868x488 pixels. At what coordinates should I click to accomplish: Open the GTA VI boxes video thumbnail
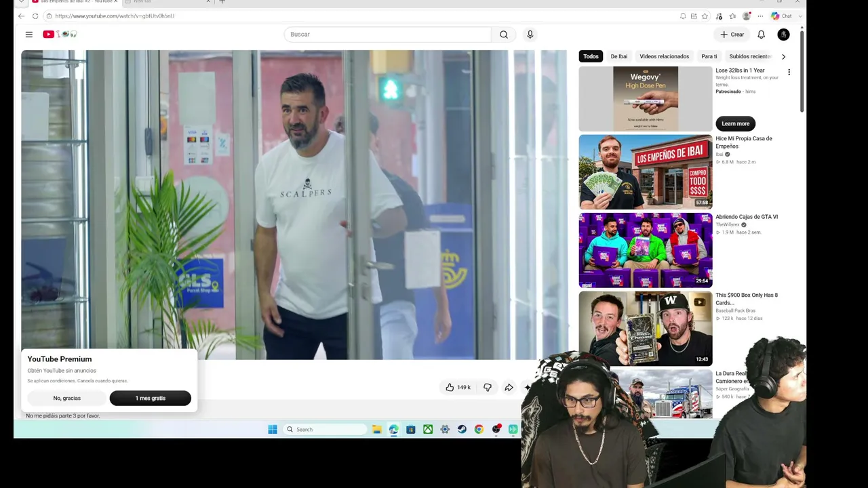pos(646,250)
